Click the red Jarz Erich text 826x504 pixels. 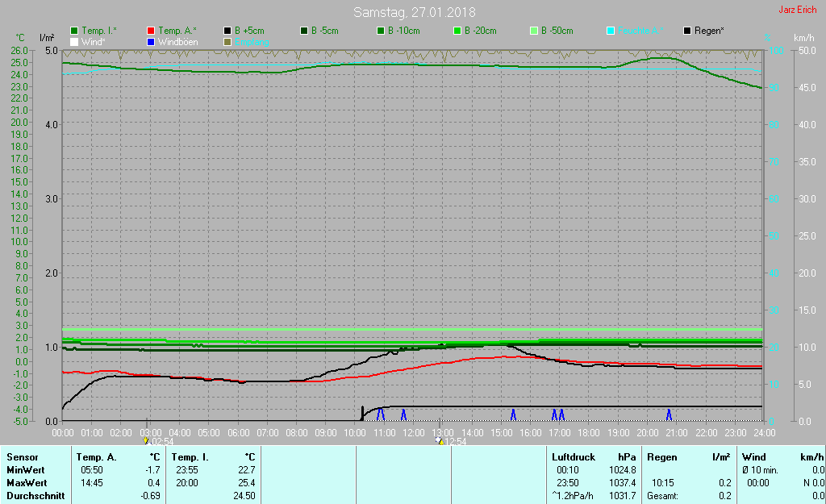pyautogui.click(x=797, y=10)
